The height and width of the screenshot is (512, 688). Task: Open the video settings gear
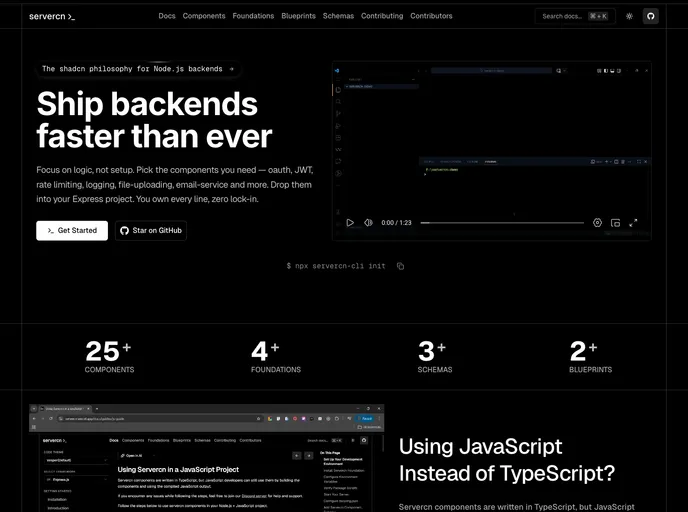[597, 223]
